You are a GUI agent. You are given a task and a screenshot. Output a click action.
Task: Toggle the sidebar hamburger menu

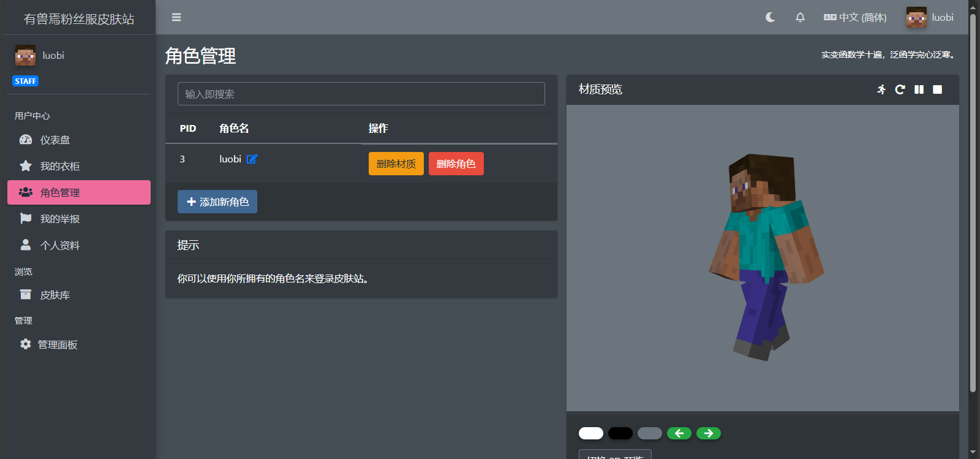click(176, 17)
